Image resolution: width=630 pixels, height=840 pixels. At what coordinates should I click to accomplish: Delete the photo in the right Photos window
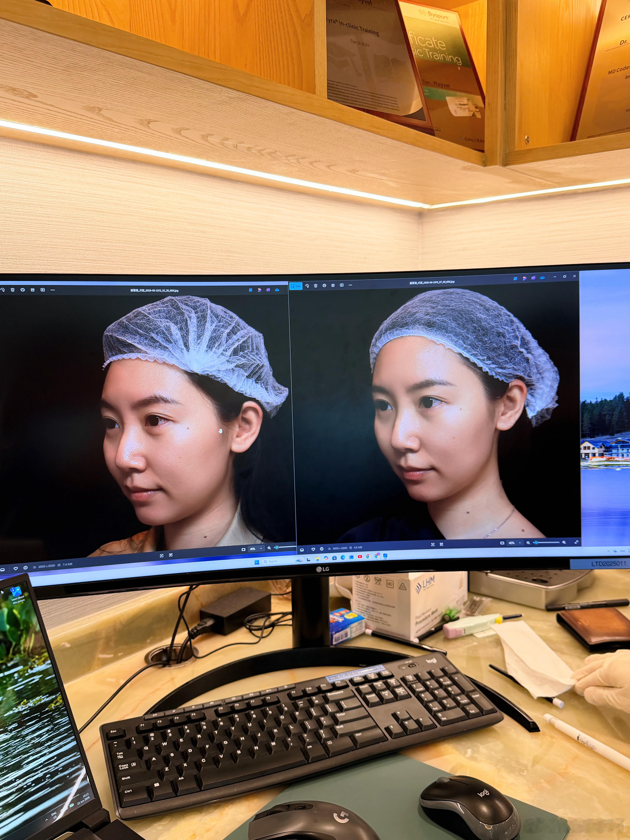(316, 286)
